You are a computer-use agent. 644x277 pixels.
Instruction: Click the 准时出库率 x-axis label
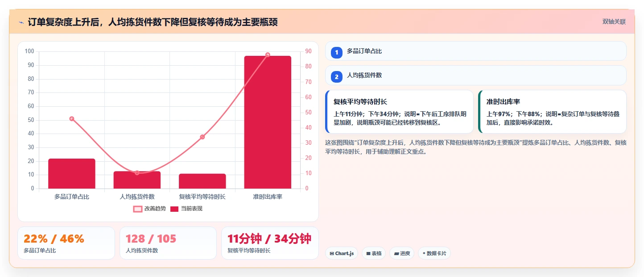click(x=268, y=197)
